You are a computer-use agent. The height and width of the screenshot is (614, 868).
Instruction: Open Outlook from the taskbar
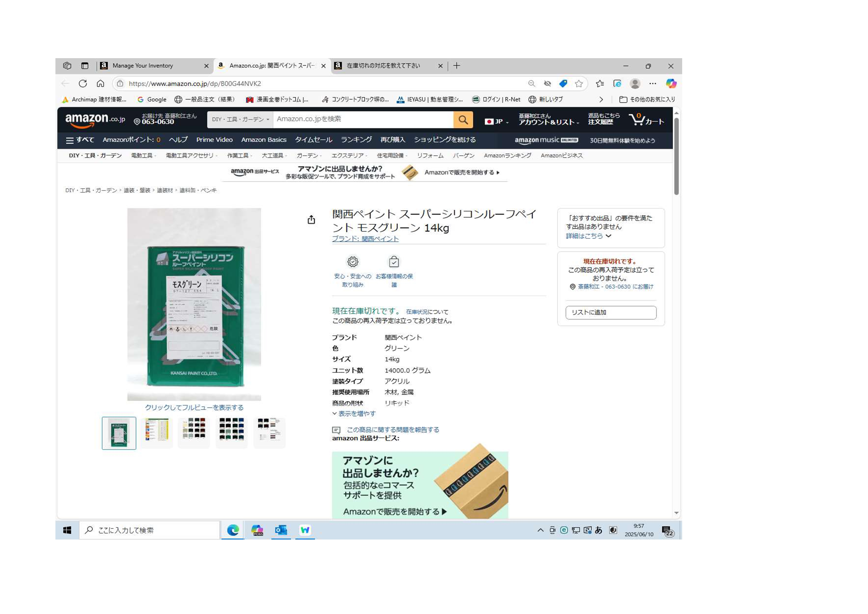(281, 530)
